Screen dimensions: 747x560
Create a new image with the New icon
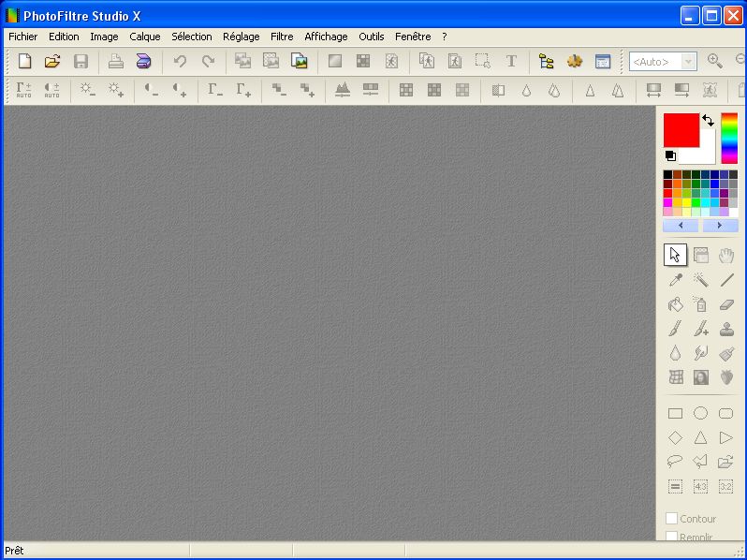[x=24, y=61]
